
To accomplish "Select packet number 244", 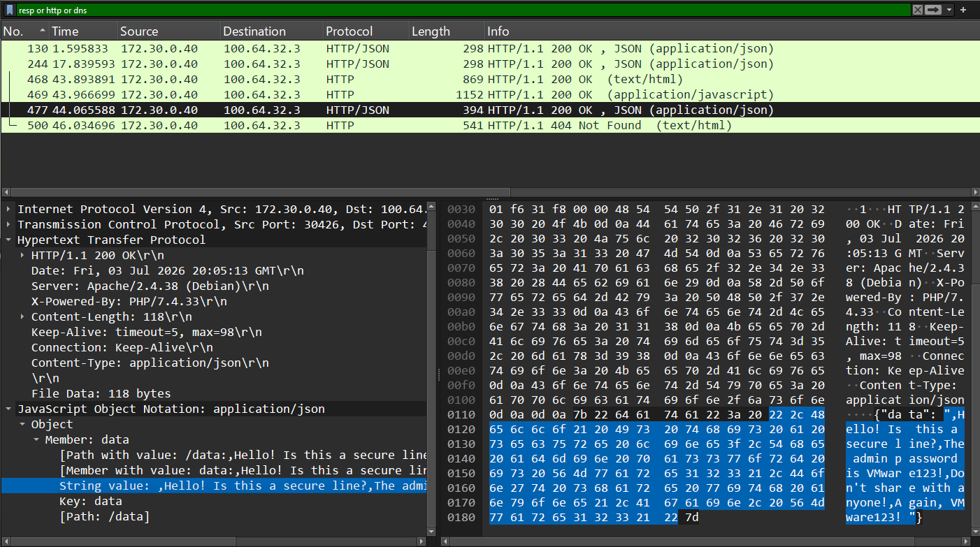I will click(489, 64).
